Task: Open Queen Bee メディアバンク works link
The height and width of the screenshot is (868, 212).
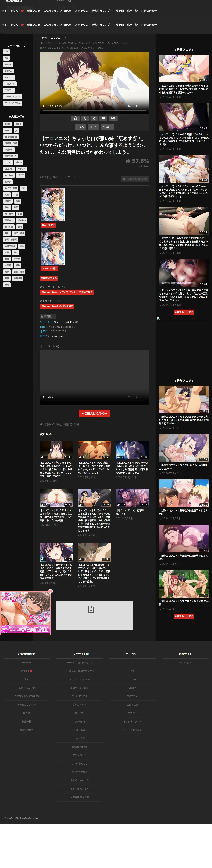Action: click(x=67, y=292)
